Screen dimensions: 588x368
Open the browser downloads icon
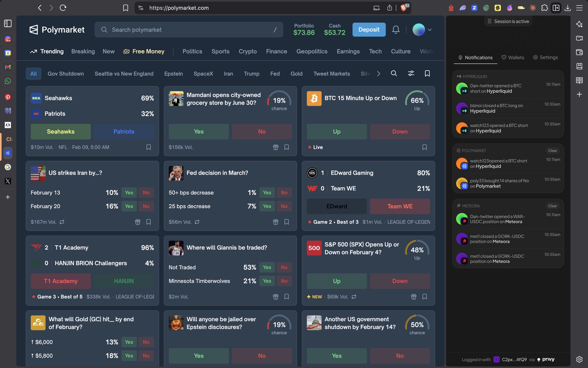567,8
